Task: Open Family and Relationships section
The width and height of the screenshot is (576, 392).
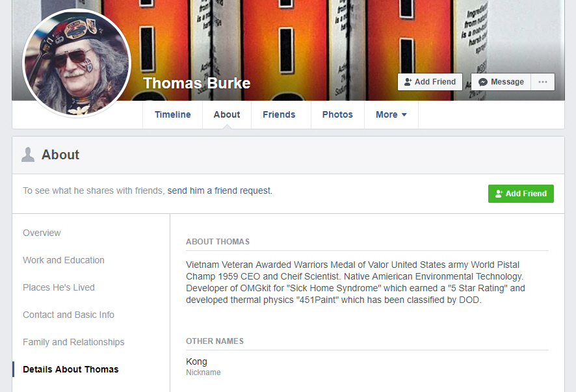Action: (73, 342)
